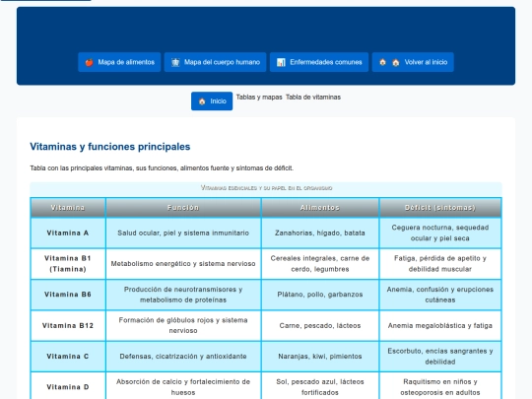Click the body icon on Mapa del cuerpo humano

pos(175,62)
